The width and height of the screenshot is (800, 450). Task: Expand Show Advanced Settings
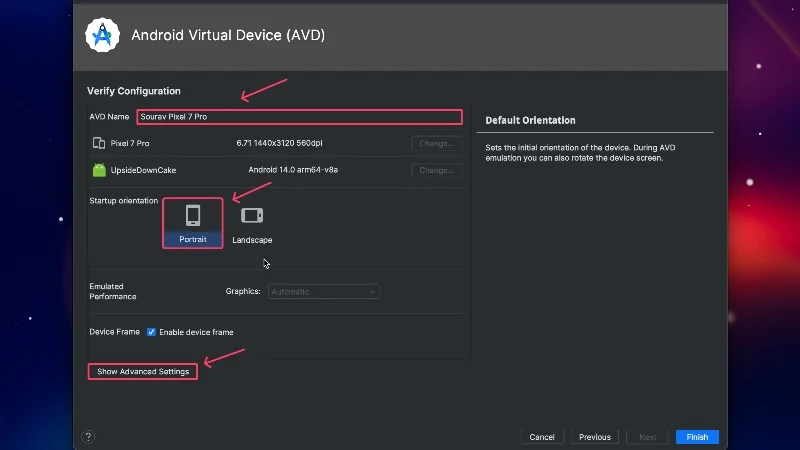click(x=143, y=372)
